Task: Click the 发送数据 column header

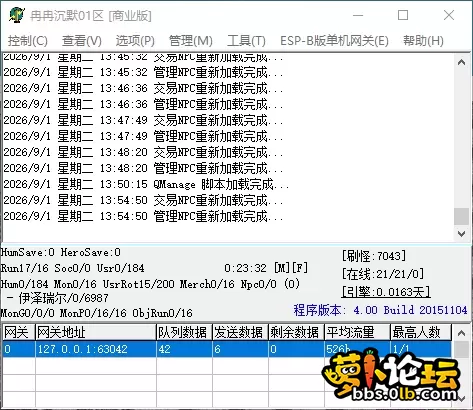Action: click(240, 332)
